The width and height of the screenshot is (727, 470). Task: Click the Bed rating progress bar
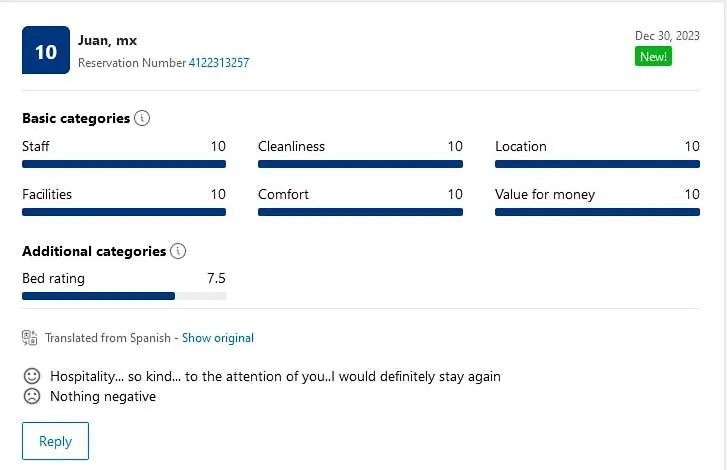click(x=124, y=296)
